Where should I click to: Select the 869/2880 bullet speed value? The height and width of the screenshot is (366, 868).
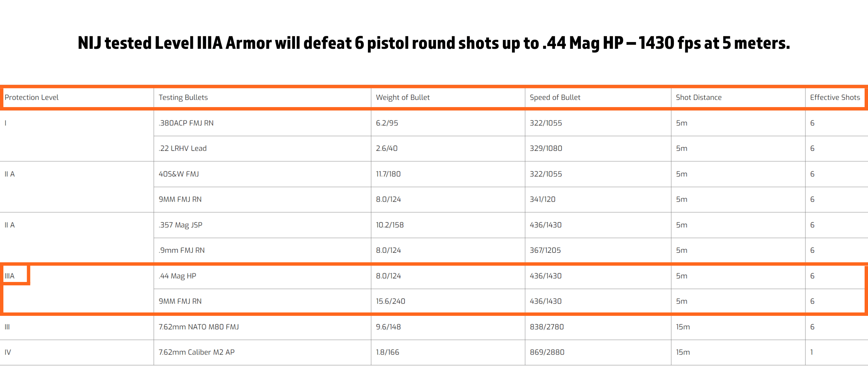[x=547, y=352]
